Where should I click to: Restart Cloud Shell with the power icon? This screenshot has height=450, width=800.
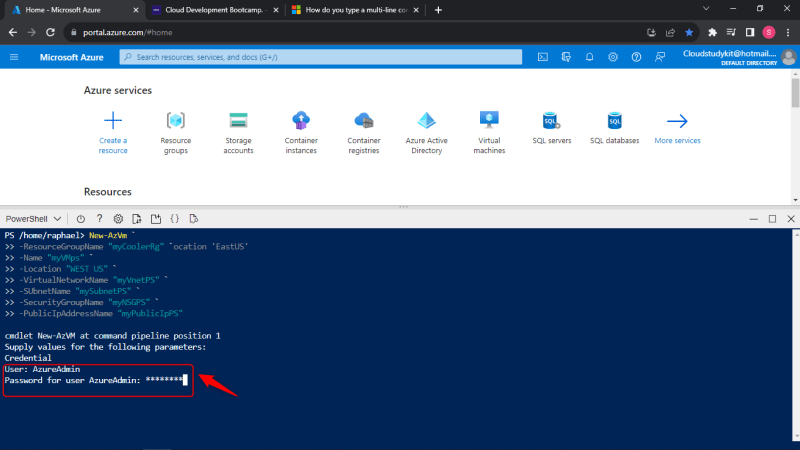click(81, 219)
